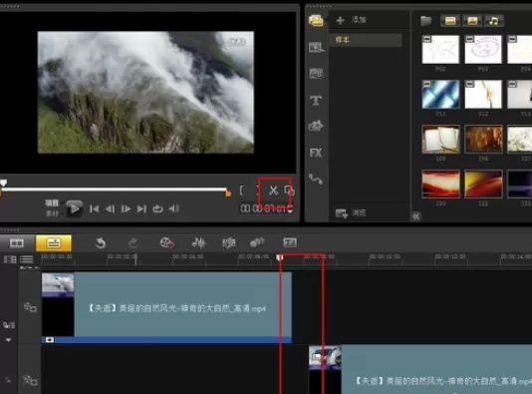This screenshot has height=394, width=532.
Task: Open the Graphics library icon
Action: pos(316,126)
